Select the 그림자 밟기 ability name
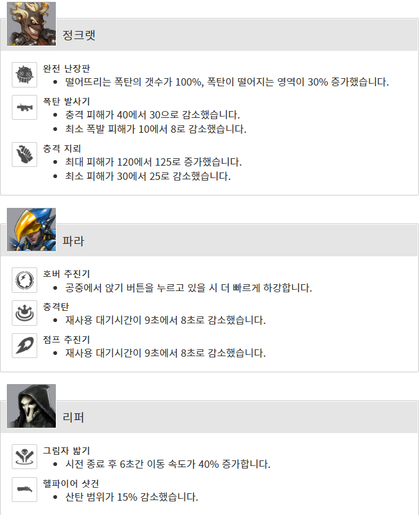 [x=66, y=450]
